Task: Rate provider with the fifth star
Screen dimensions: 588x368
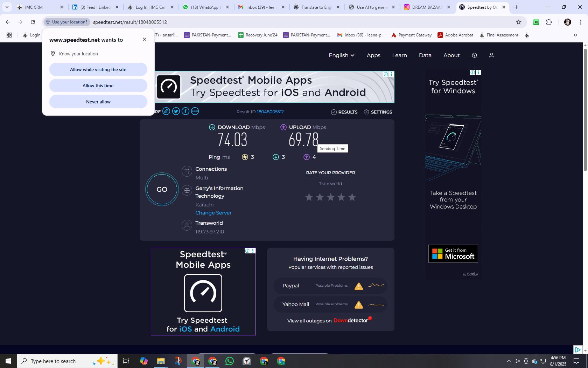Action: click(x=352, y=197)
